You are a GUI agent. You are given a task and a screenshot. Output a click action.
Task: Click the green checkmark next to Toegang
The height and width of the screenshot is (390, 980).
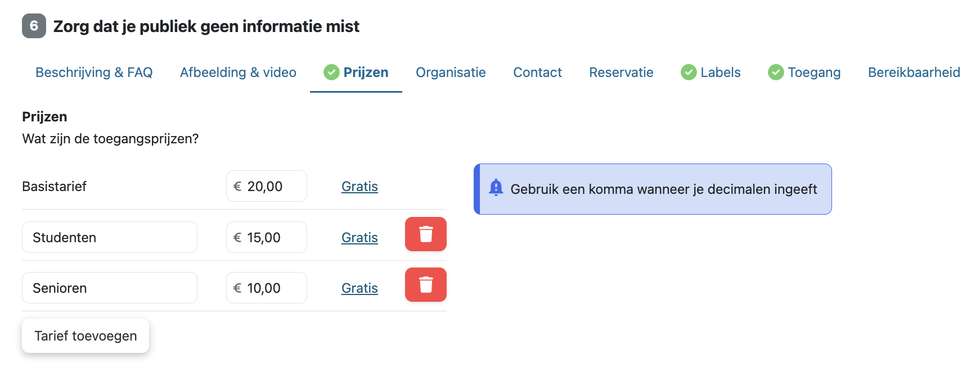776,72
